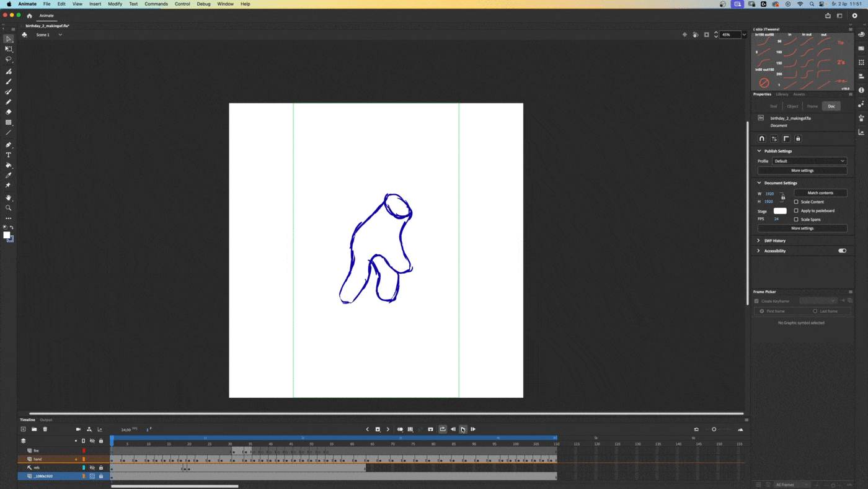
Task: Click More settings under Publish Settings
Action: [802, 171]
